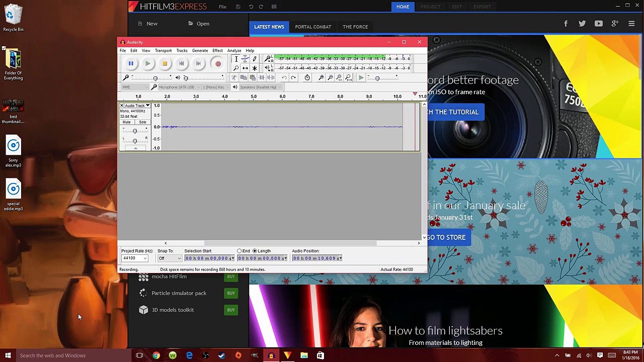The image size is (644, 362).
Task: Click the red Record button
Action: coord(218,64)
